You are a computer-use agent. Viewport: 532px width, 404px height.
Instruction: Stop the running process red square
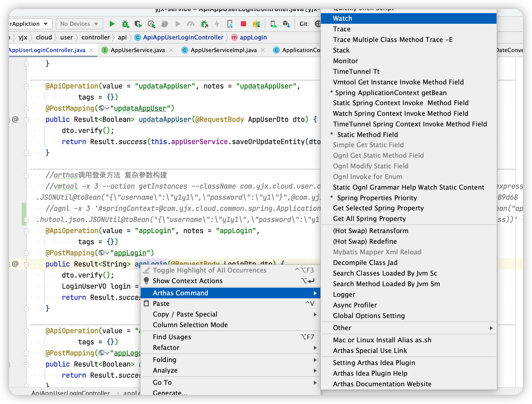pos(243,24)
